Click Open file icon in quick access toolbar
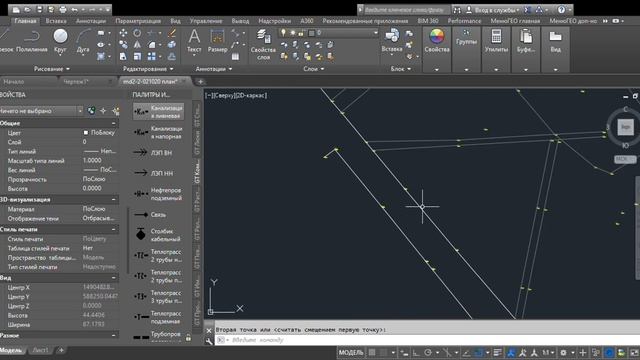The width and height of the screenshot is (640, 360). point(27,9)
